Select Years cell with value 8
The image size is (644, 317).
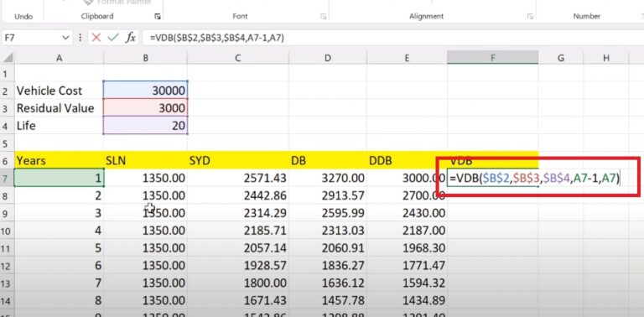pos(60,300)
